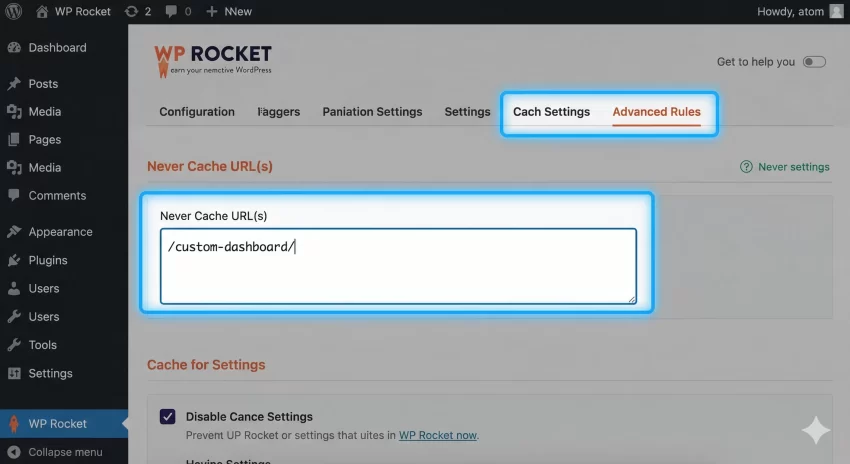Click Howdy, atom account link
The height and width of the screenshot is (464, 850).
pos(790,11)
